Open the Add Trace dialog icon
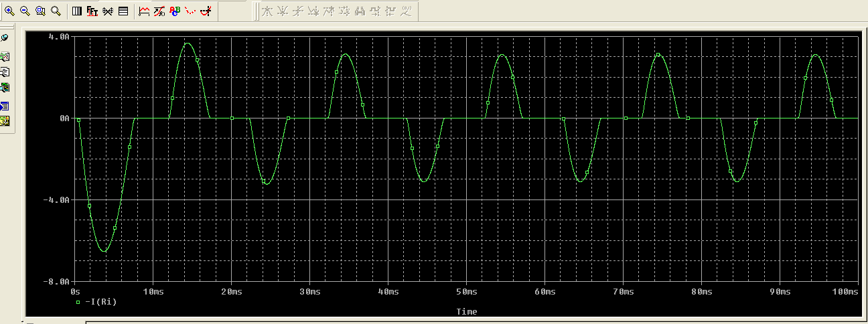Viewport: 868px width, 324px height. 144,11
